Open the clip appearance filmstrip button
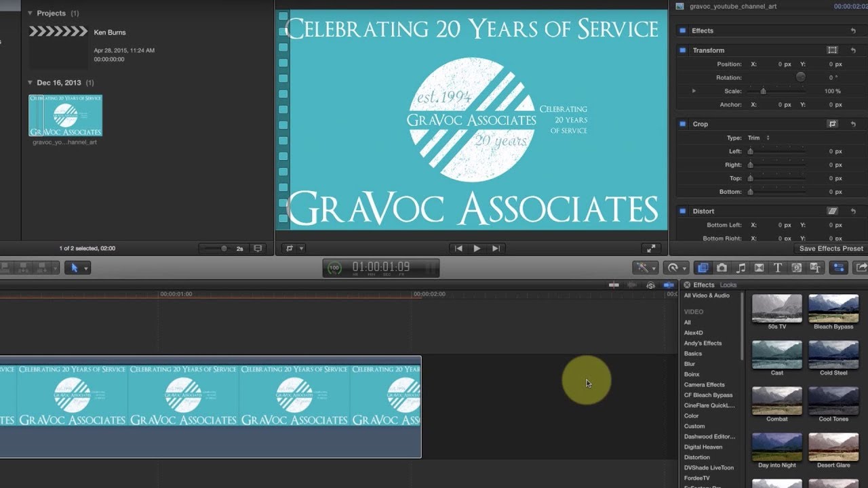The image size is (868, 488). 258,249
